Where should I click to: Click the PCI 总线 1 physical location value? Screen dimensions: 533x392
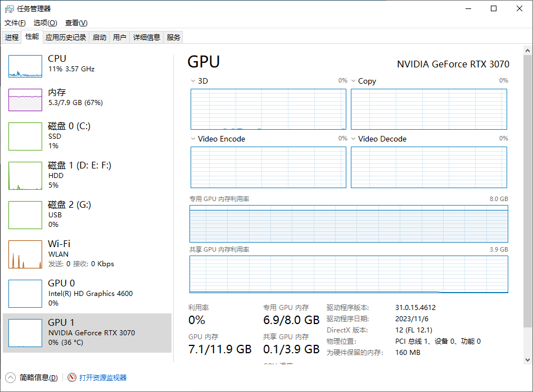pos(438,341)
